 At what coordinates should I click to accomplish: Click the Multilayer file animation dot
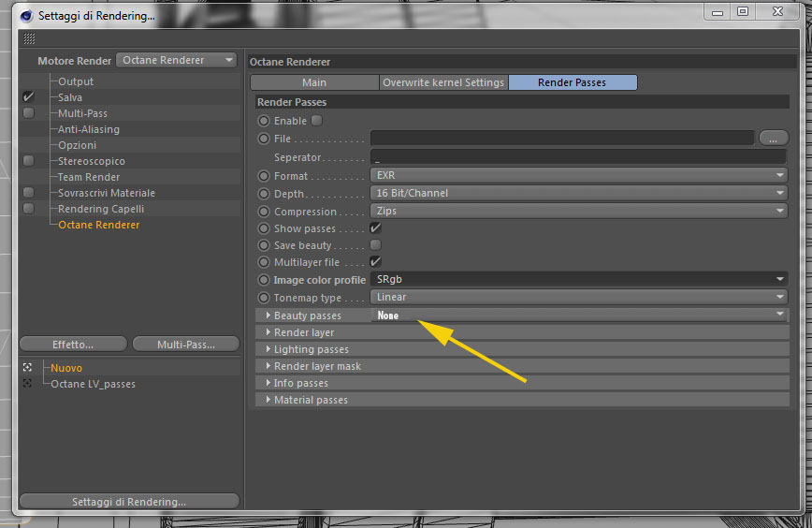click(x=264, y=262)
